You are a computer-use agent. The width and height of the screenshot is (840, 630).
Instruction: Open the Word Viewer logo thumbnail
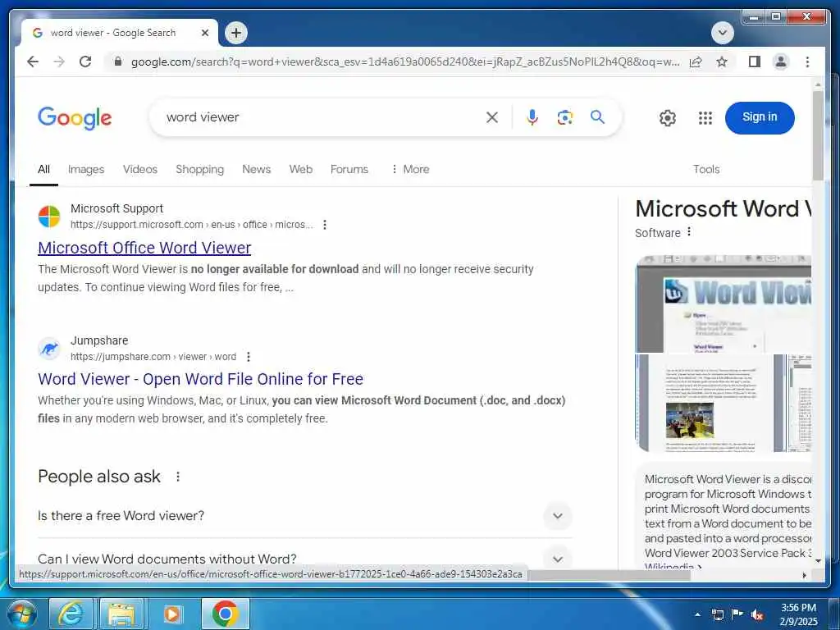coord(724,304)
